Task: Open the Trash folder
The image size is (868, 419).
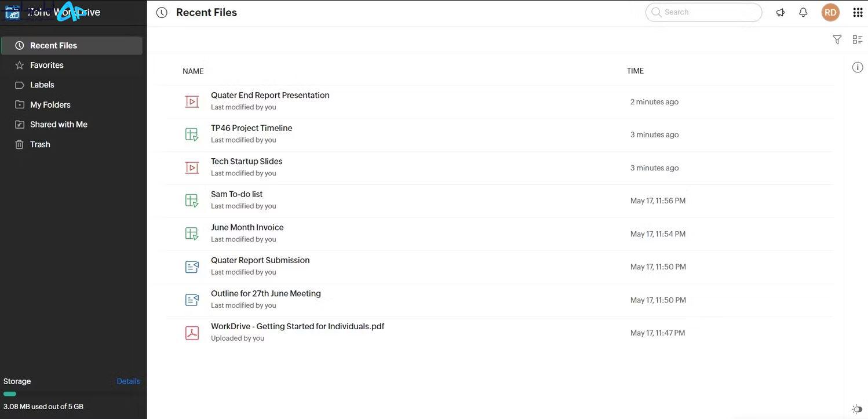Action: tap(40, 144)
